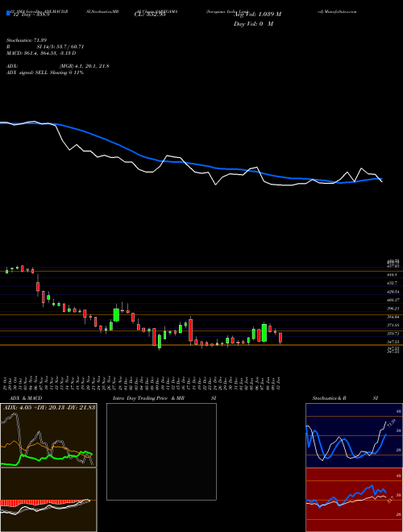Viewport: 403px width, 532px height.
Task: Click the tall green candle in late November
Action: [x=116, y=314]
